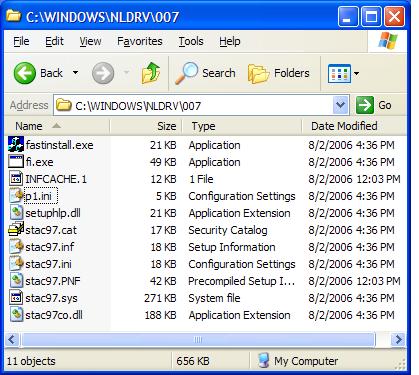Open the Forward history dropdown arrow
This screenshot has width=419, height=375.
(126, 72)
